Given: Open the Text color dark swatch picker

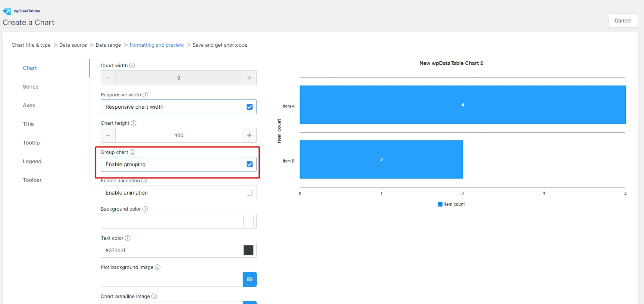Looking at the screenshot, I should (x=248, y=250).
